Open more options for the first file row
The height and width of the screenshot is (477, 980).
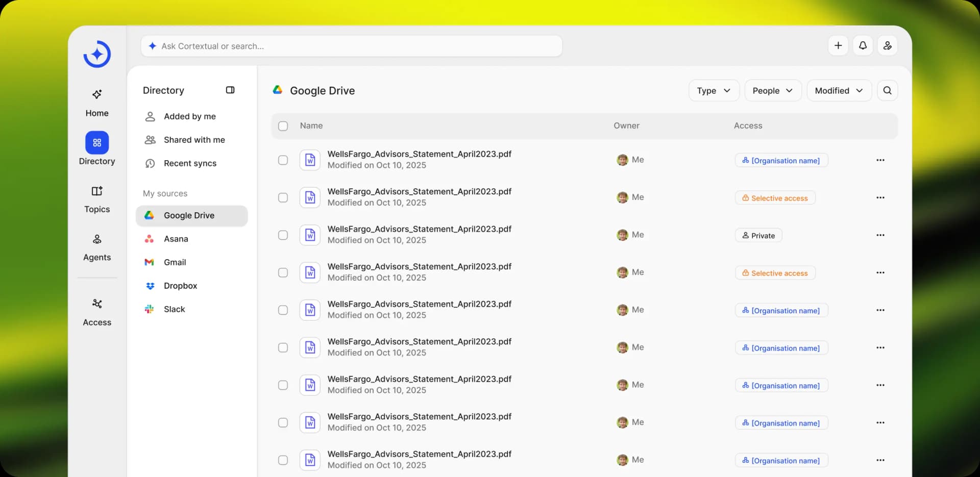coord(880,160)
